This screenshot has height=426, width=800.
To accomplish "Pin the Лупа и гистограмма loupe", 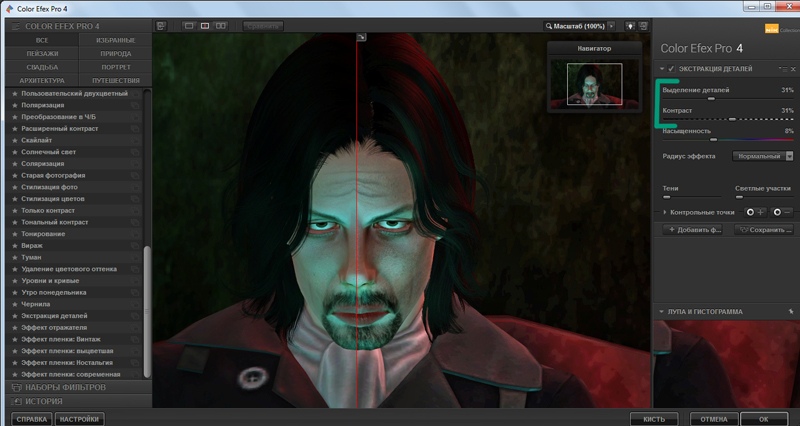I will (x=791, y=311).
